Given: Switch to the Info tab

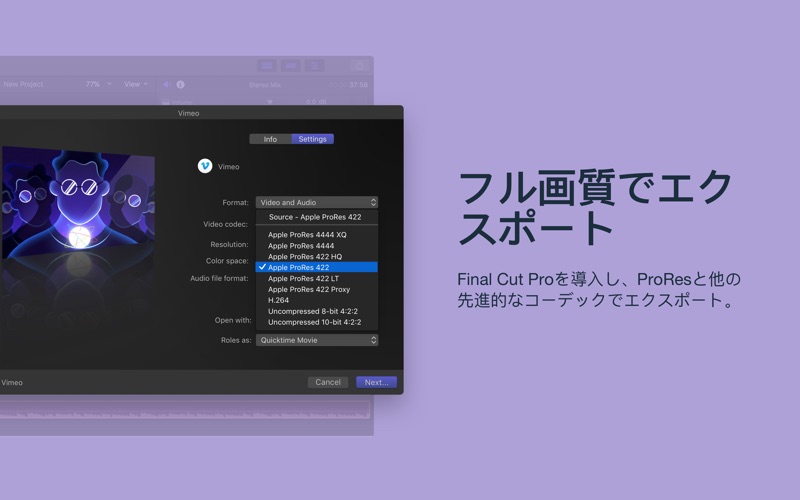Looking at the screenshot, I should point(270,139).
